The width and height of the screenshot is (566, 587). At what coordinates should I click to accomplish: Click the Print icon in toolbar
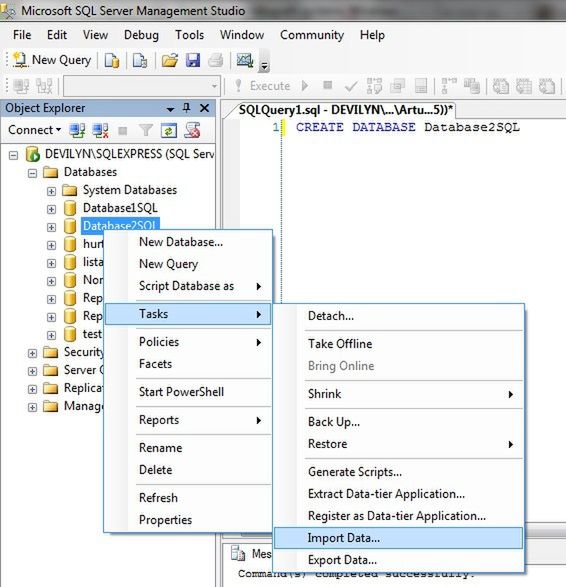tap(216, 60)
